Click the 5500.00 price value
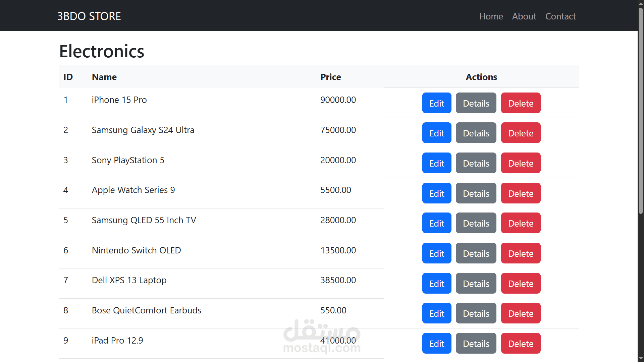The height and width of the screenshot is (362, 644). (336, 190)
